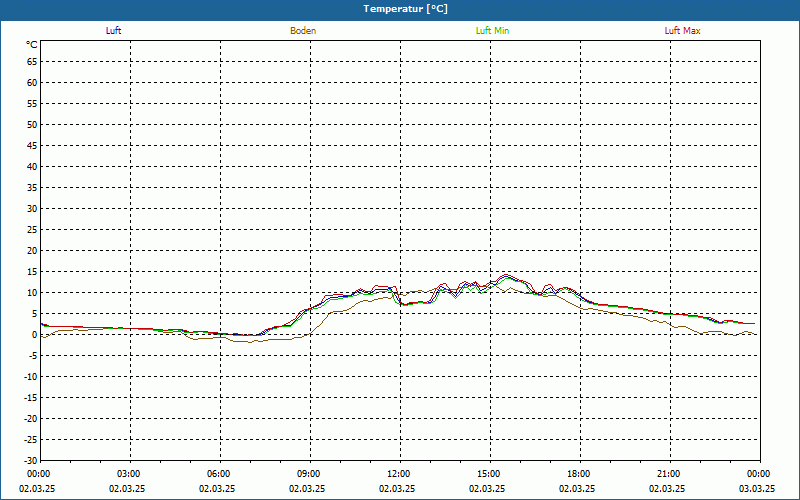Click the 09:00 time axis label
Viewport: 800px width, 500px height.
[x=309, y=474]
